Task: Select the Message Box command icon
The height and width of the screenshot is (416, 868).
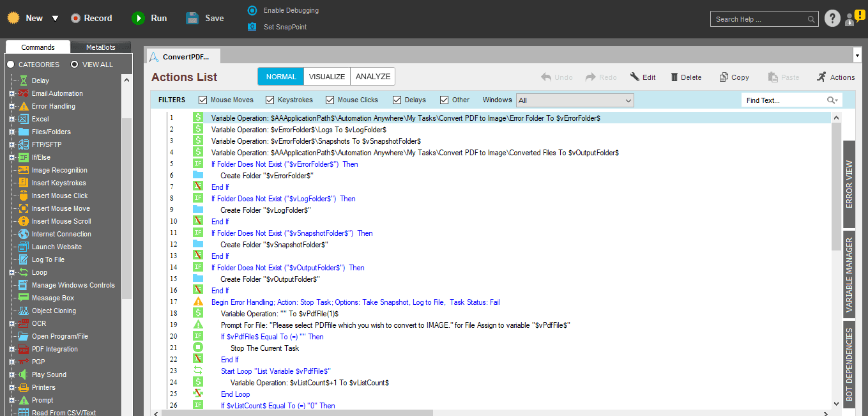Action: click(x=24, y=298)
